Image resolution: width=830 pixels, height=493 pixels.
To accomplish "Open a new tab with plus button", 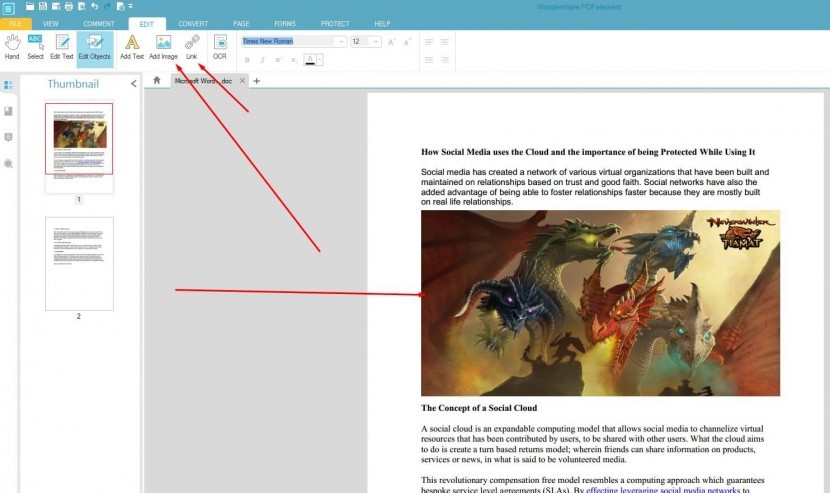I will pos(257,81).
